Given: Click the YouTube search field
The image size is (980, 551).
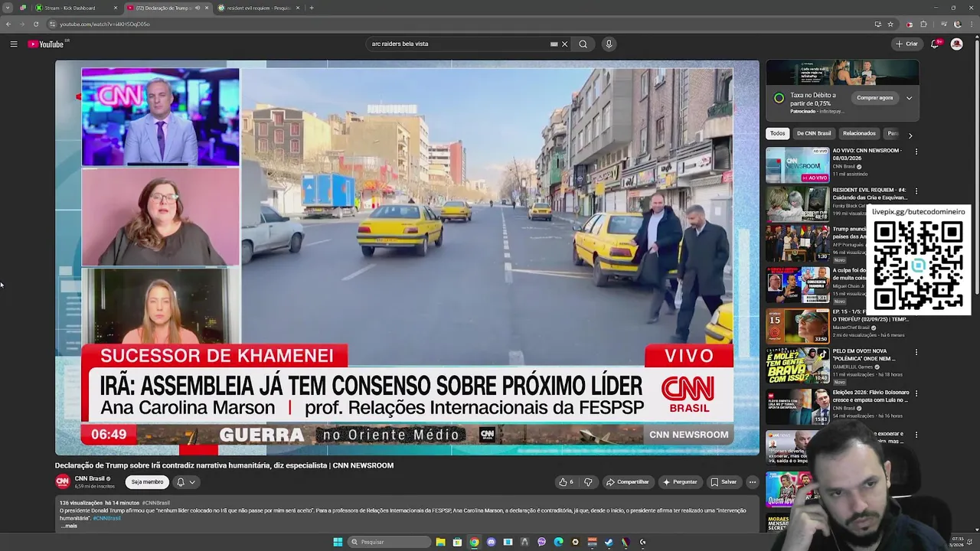Looking at the screenshot, I should 458,44.
